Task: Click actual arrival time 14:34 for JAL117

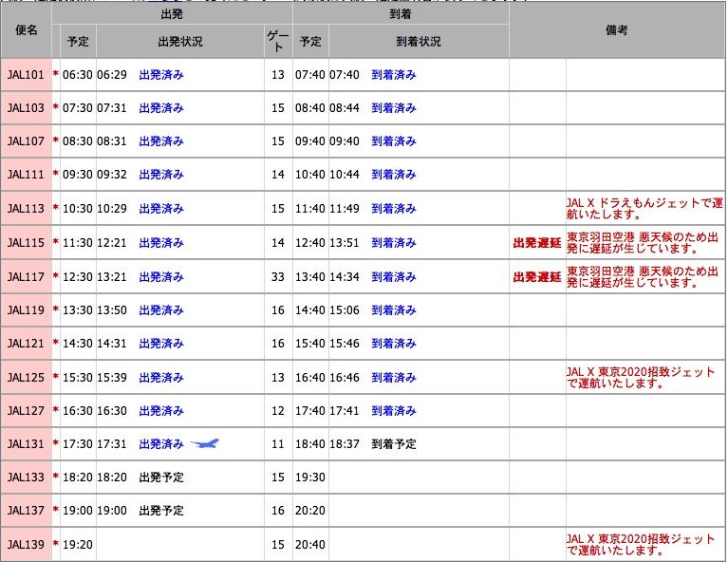Action: click(345, 277)
